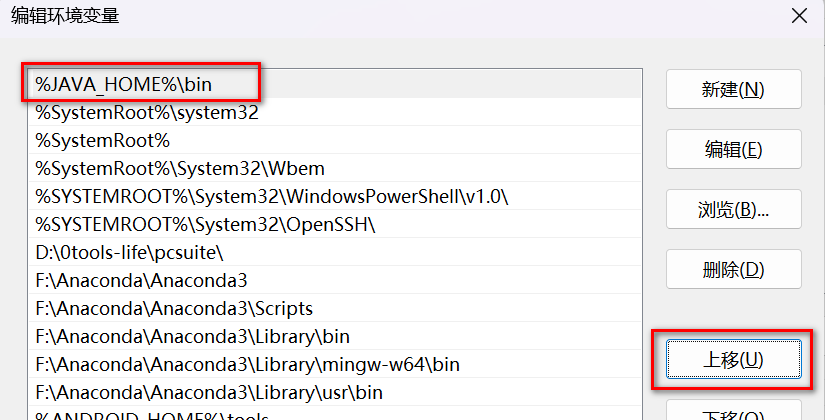Viewport: 825px width, 420px height.
Task: Move entry up with 上移(U)
Action: pyautogui.click(x=733, y=359)
